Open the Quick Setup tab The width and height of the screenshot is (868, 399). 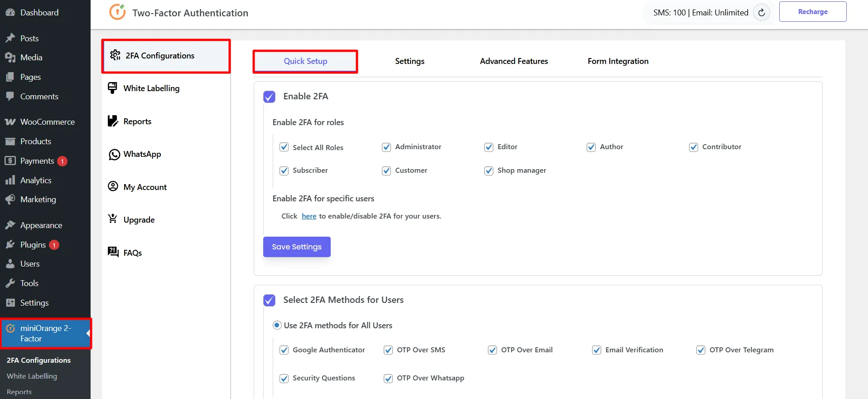[305, 61]
